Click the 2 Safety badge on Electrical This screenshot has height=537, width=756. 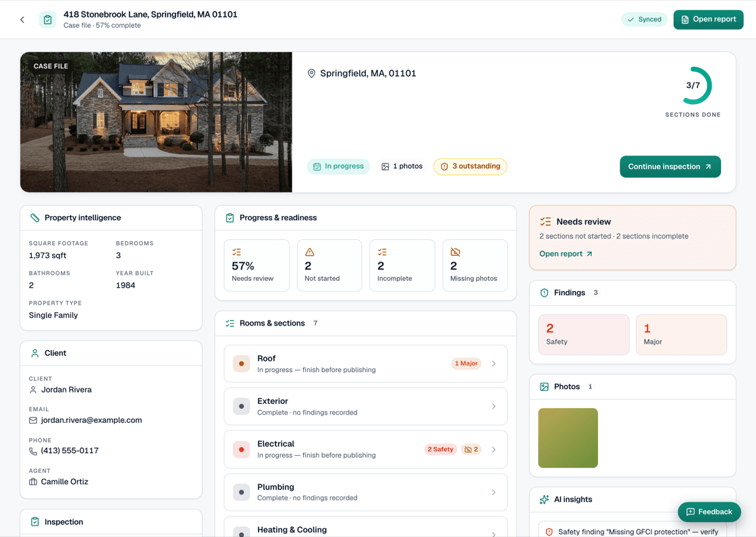coord(440,450)
